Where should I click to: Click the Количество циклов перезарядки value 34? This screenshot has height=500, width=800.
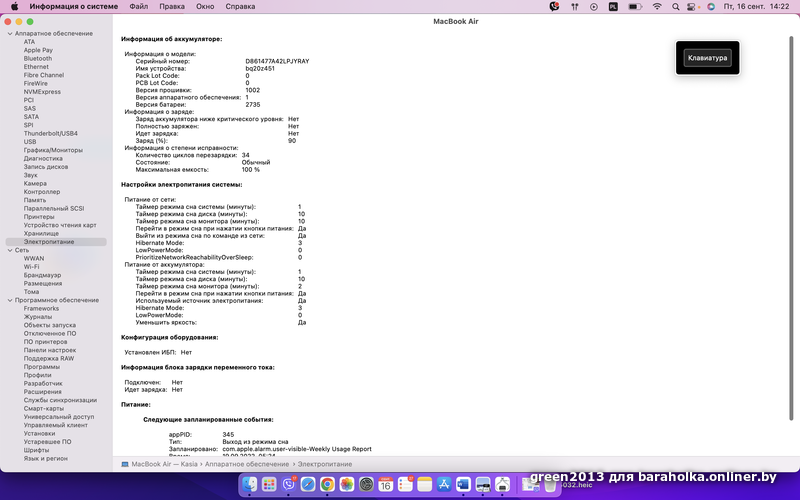(245, 155)
